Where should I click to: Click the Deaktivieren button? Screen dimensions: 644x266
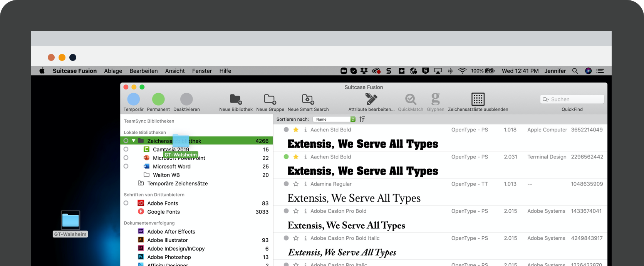(186, 99)
